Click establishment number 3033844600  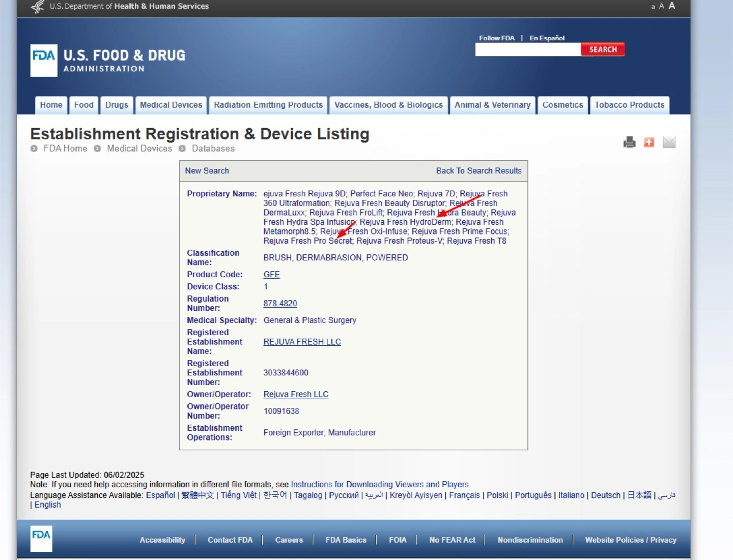point(286,373)
